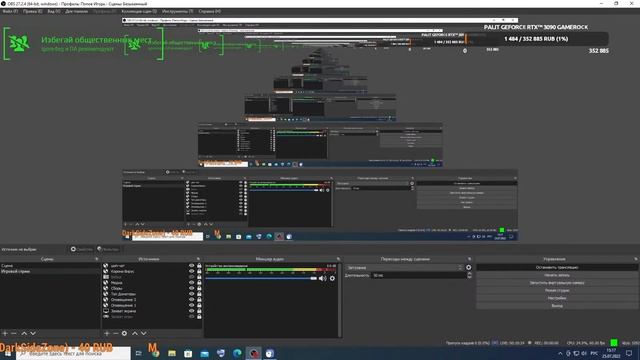Click the Windows taskbar search box

73,353
